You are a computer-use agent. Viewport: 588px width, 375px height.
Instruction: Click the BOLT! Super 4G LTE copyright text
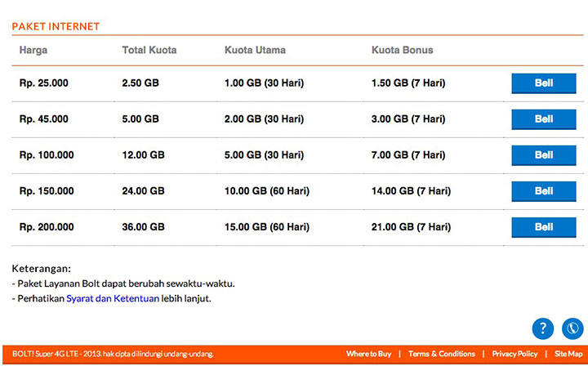[x=113, y=354]
